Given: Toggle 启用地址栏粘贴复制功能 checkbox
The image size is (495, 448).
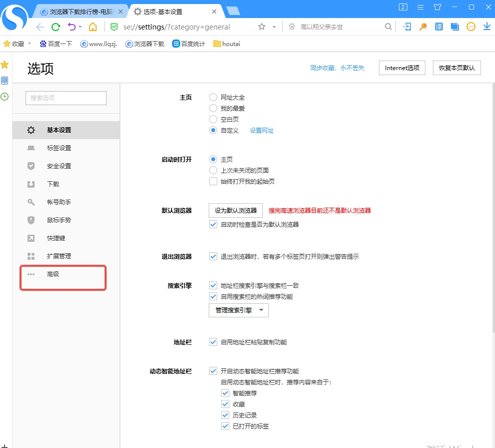Looking at the screenshot, I should [x=213, y=342].
